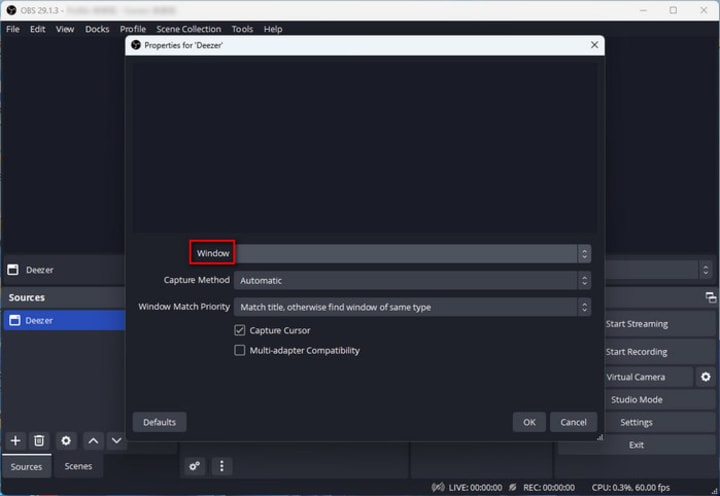Click OBS logo in Properties dialog title
The height and width of the screenshot is (496, 720).
click(x=136, y=45)
